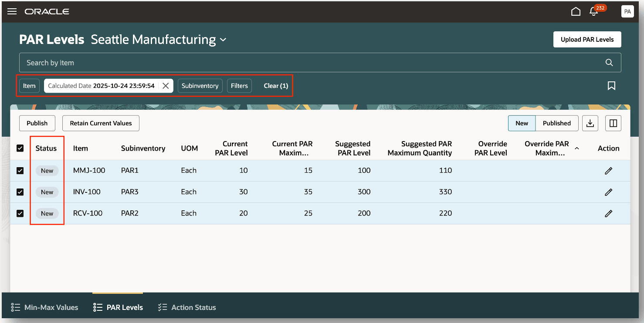This screenshot has height=323, width=644.
Task: Download the PAR levels table
Action: click(590, 123)
